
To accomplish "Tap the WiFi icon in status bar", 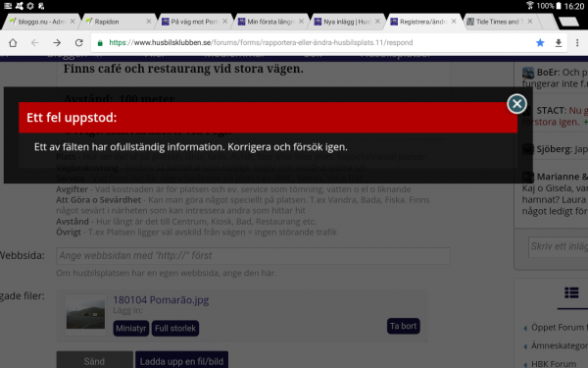I will (x=530, y=6).
